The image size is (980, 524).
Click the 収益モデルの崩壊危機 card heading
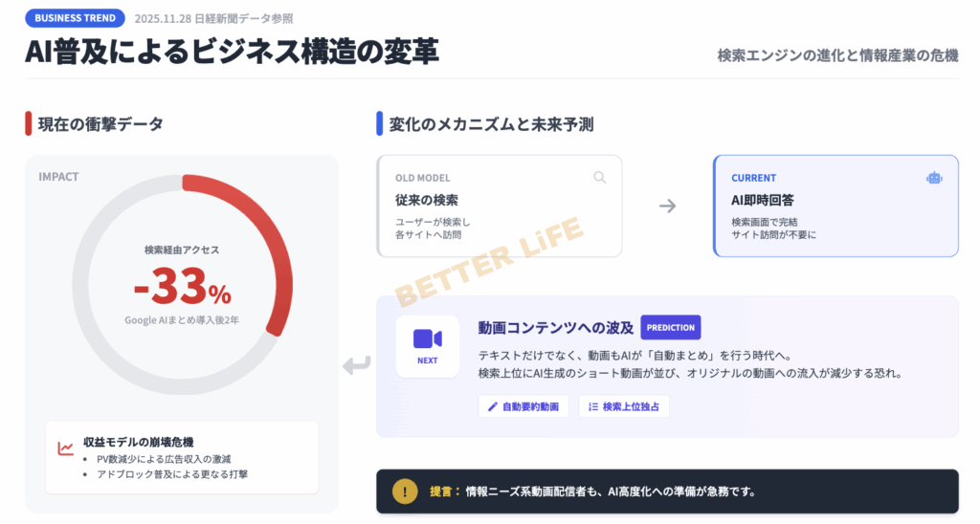(139, 442)
